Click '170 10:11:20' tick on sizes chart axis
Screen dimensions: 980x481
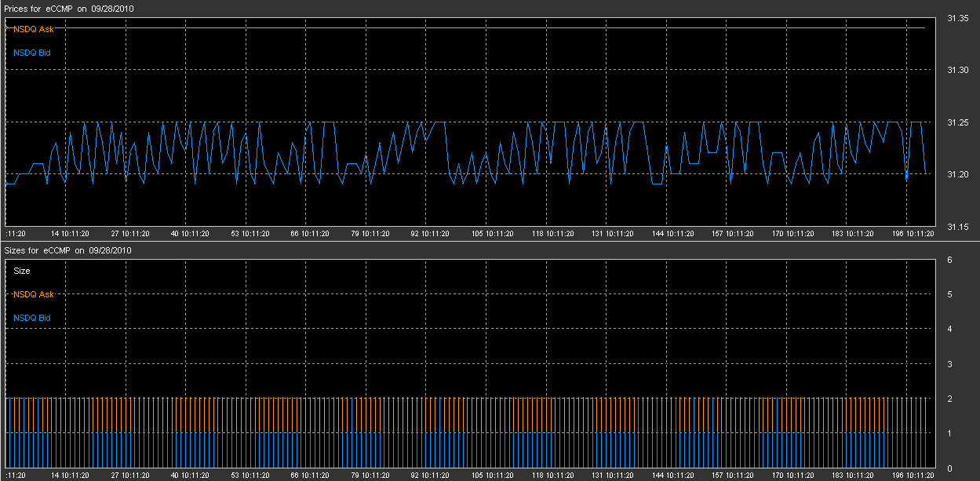[792, 476]
